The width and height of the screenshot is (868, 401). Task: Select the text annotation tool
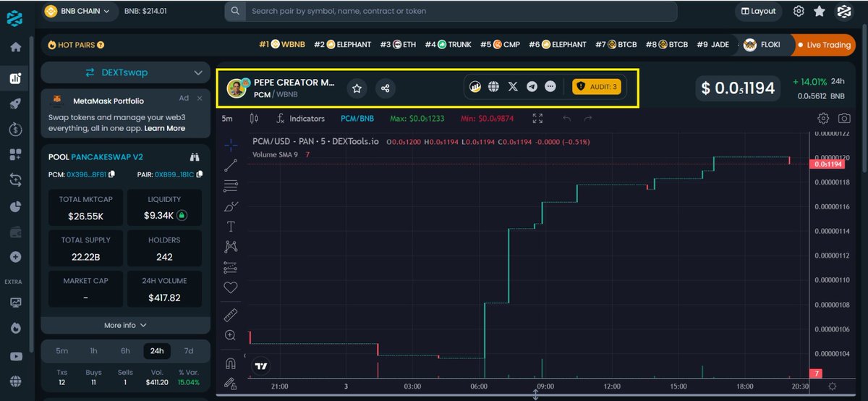pos(231,227)
